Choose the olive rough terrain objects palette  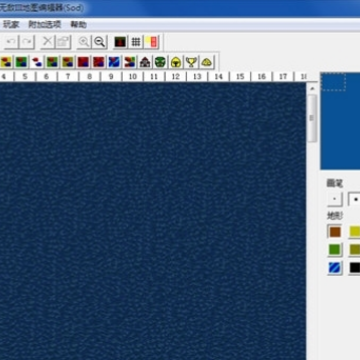point(68,62)
